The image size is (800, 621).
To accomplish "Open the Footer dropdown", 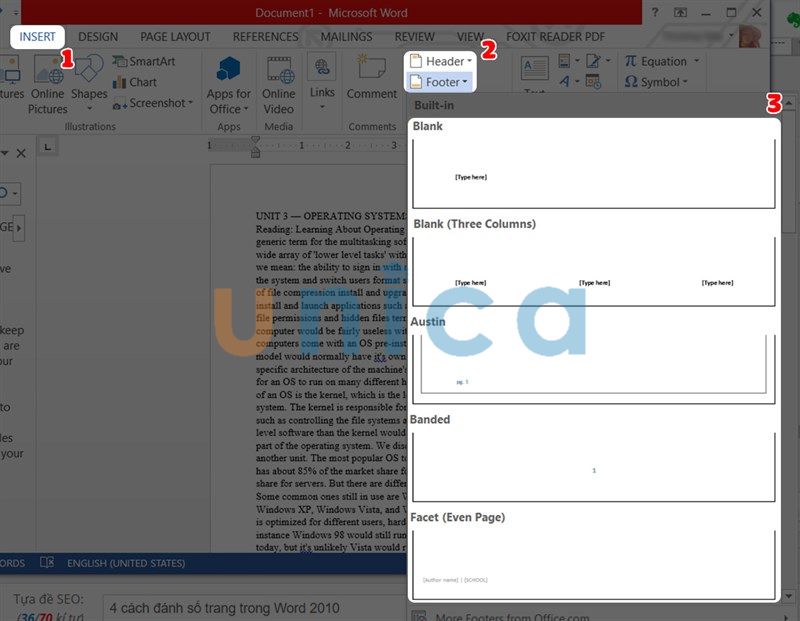I will point(442,82).
